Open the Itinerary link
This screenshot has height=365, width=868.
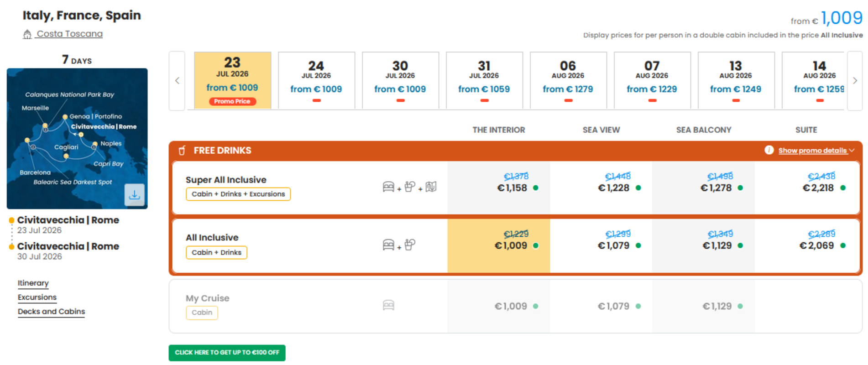coord(33,283)
